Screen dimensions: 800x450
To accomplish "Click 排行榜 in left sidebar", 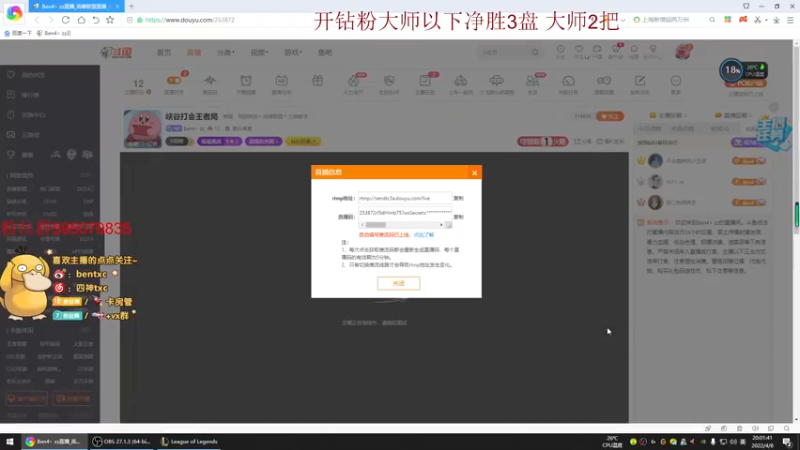I will click(x=31, y=95).
